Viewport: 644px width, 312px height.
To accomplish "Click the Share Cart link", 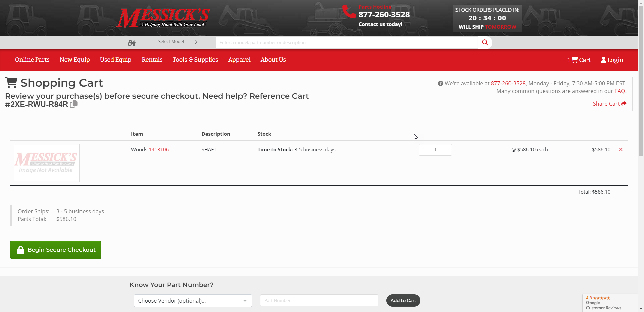I will pos(609,104).
